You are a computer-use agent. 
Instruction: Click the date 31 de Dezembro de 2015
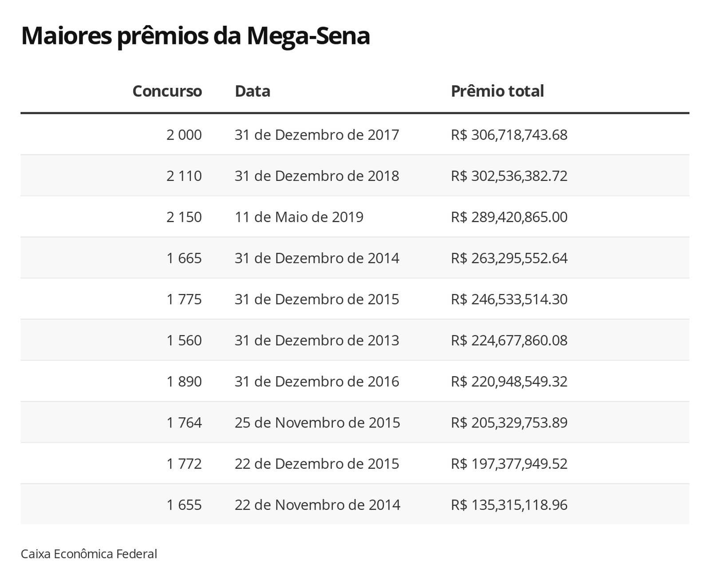pyautogui.click(x=317, y=299)
